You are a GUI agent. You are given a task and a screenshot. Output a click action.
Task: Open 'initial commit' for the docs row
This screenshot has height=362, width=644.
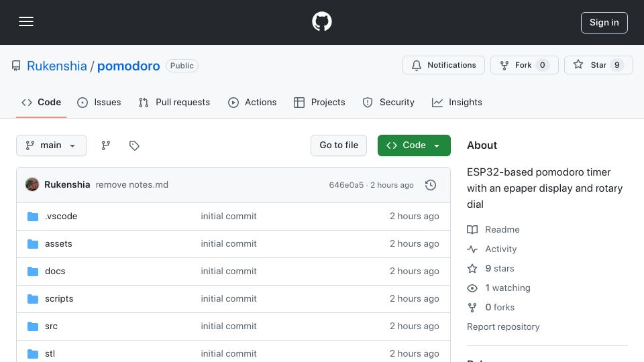coord(229,271)
